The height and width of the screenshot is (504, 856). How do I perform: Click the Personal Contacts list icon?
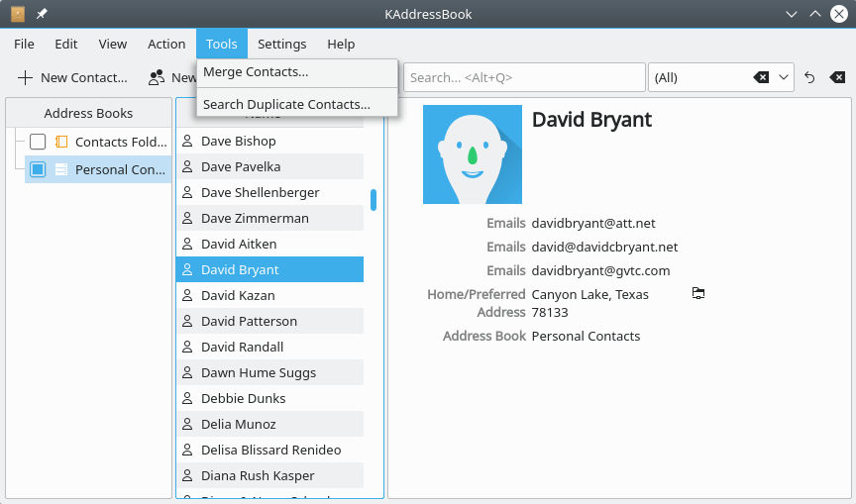pyautogui.click(x=61, y=169)
